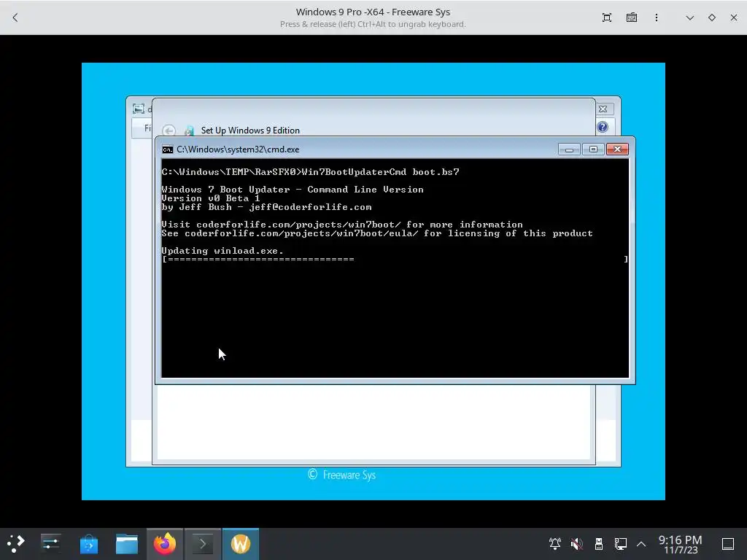This screenshot has width=747, height=560.
Task: Click the 'Updating winload.exe.' line
Action: pos(222,251)
